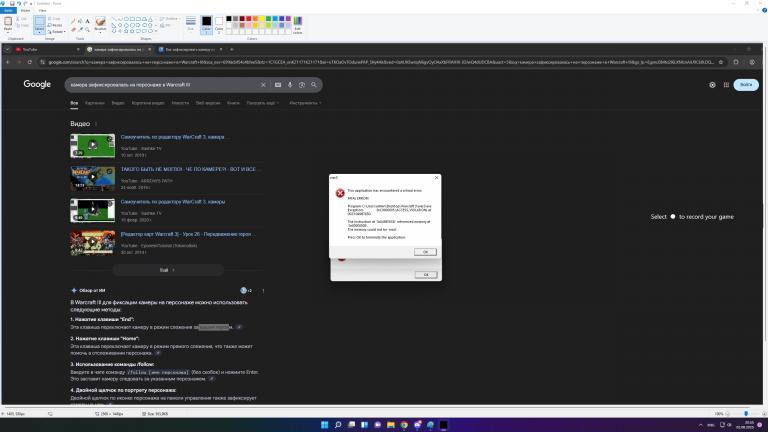The image size is (768, 432).
Task: Open the Brushes tool in Paint
Action: [x=100, y=22]
